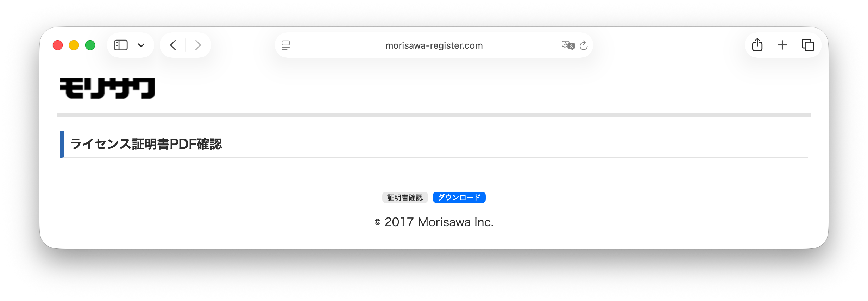The width and height of the screenshot is (868, 301).
Task: Click the gray divider under the logo
Action: click(434, 115)
